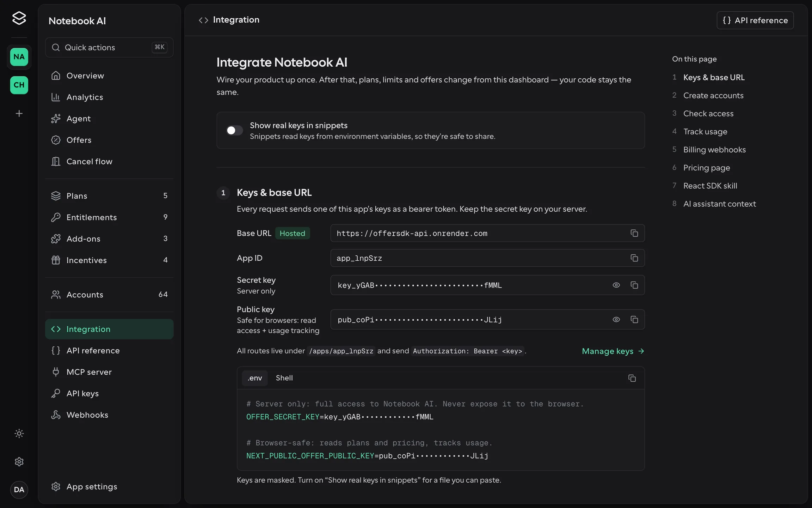Switch to the Shell snippet tab
This screenshot has height=508, width=812.
(284, 378)
